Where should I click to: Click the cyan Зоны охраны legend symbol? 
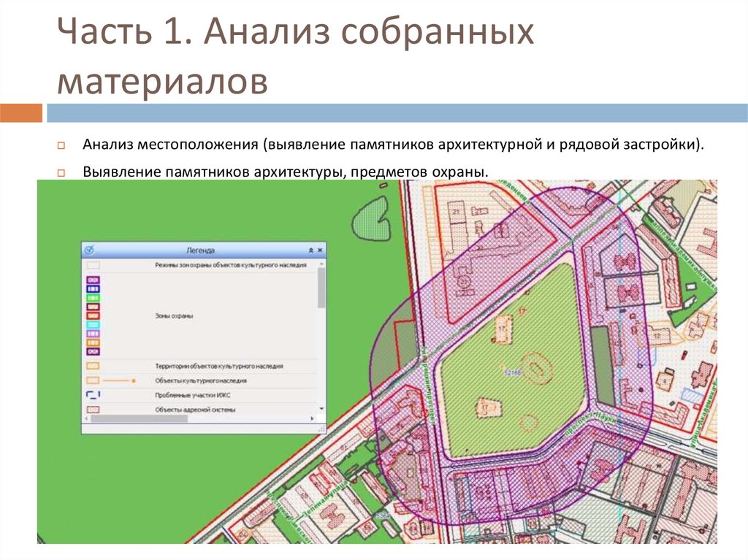93,325
